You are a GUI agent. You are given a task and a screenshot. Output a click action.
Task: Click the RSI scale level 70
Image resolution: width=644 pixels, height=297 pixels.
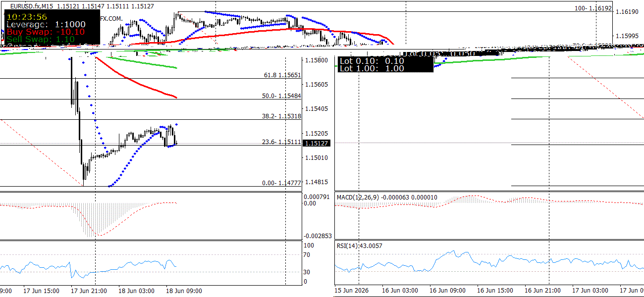307,255
